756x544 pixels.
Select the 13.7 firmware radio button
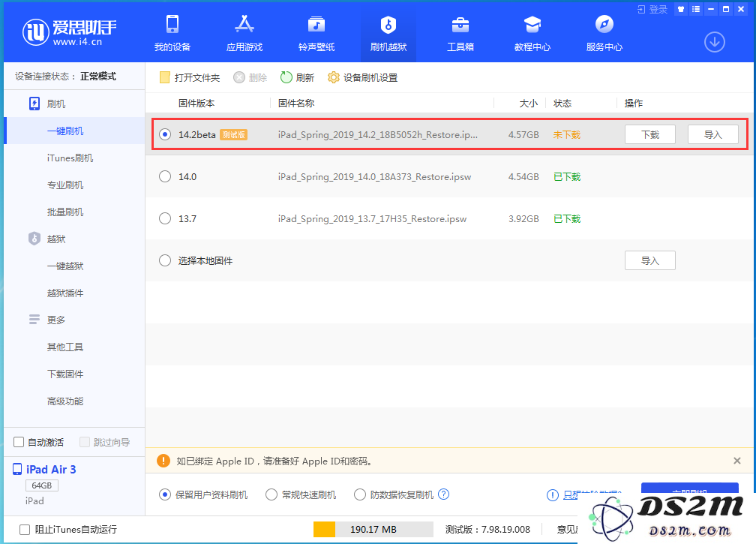tap(165, 218)
